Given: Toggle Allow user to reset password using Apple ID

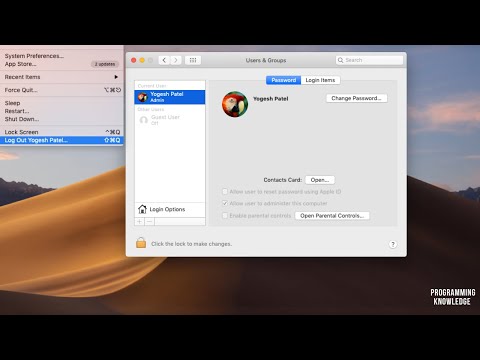Looking at the screenshot, I should pos(225,192).
